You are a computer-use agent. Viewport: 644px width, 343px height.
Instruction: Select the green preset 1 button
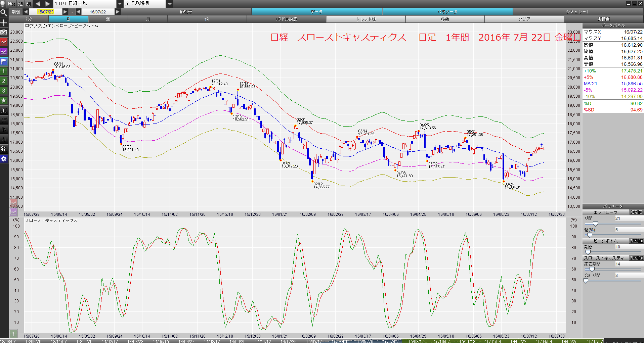[4, 71]
